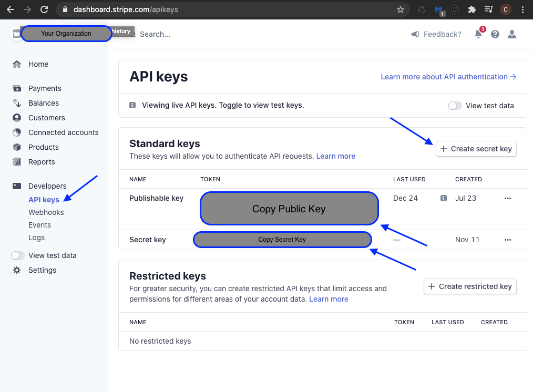Screen dimensions: 533x392
Task: Reload the page with the refresh icon
Action: tap(44, 9)
